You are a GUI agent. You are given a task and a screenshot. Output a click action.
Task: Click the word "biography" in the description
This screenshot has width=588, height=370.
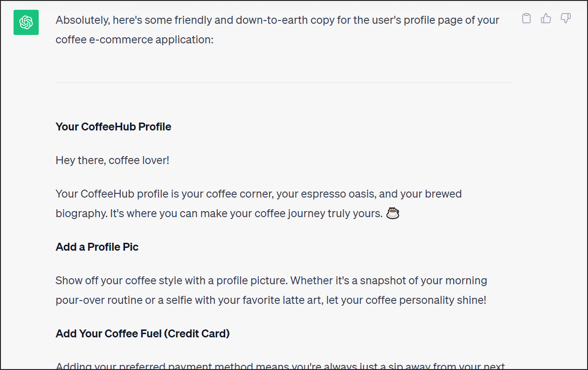point(81,213)
